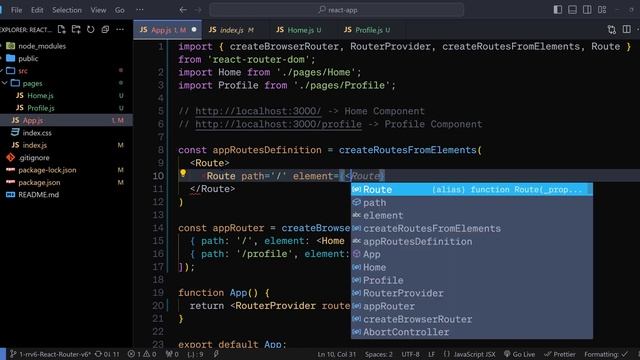
Task: Pick RouterProvider from suggestion list
Action: (x=472, y=293)
